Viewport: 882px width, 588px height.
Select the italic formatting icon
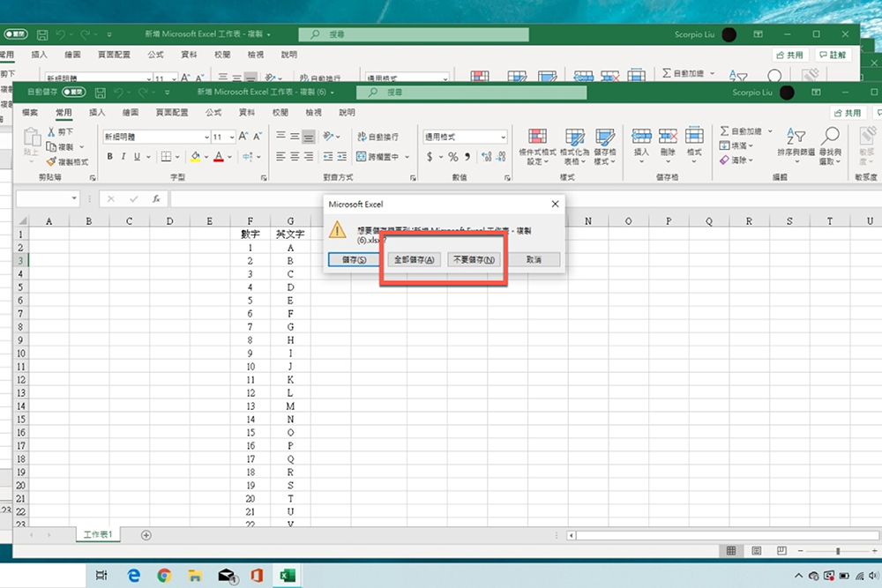pyautogui.click(x=123, y=156)
